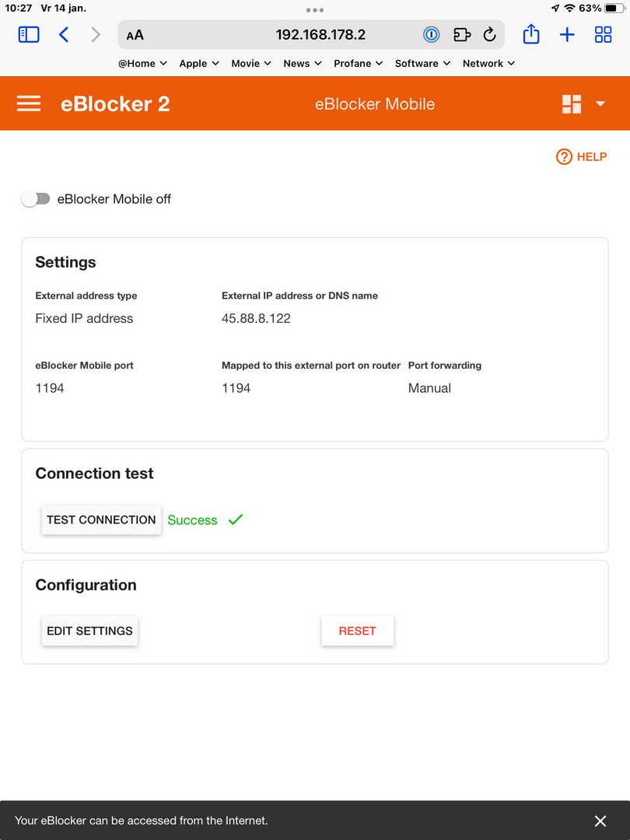
Task: Tap the Safari forward arrow
Action: point(96,35)
